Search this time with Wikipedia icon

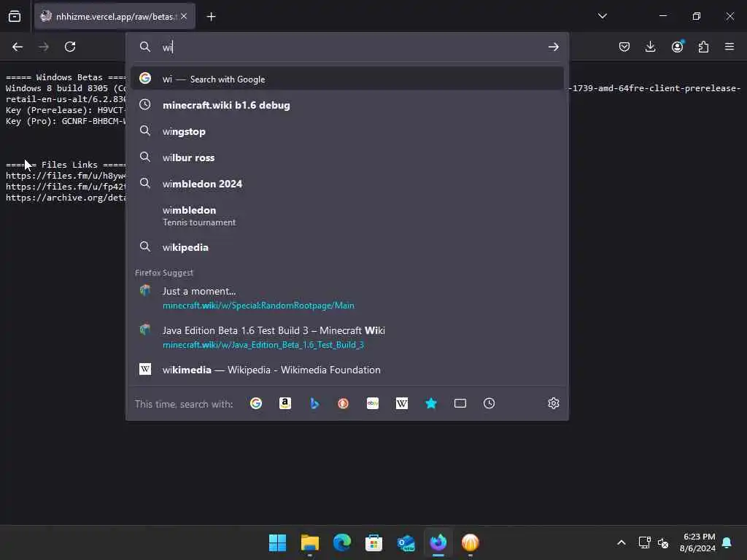(x=402, y=403)
